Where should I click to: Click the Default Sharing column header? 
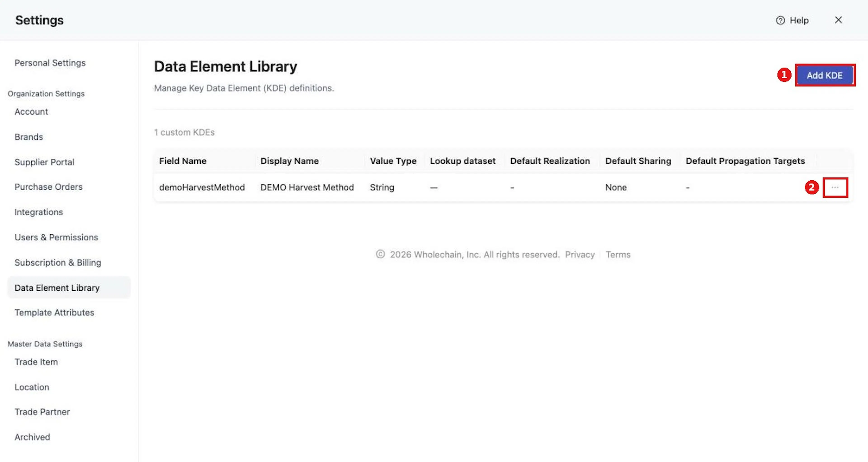(x=638, y=161)
